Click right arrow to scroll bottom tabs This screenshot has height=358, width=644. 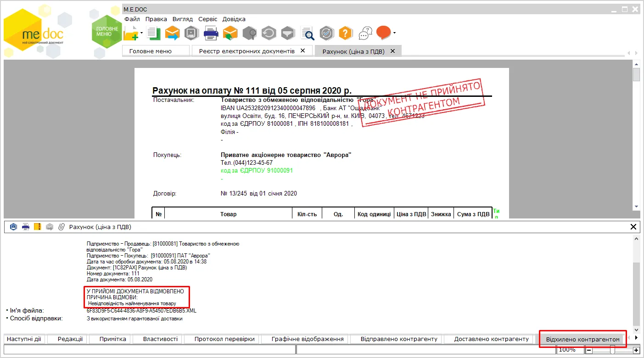point(636,338)
